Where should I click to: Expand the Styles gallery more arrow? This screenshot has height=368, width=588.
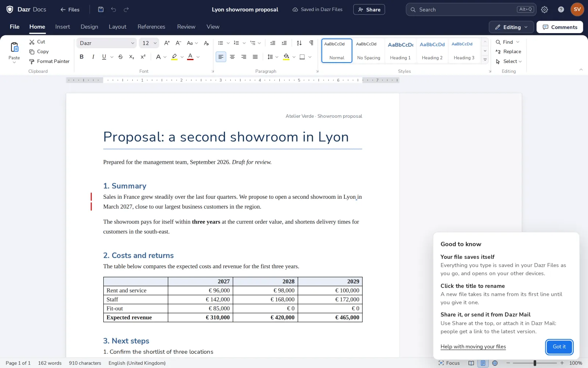(485, 60)
